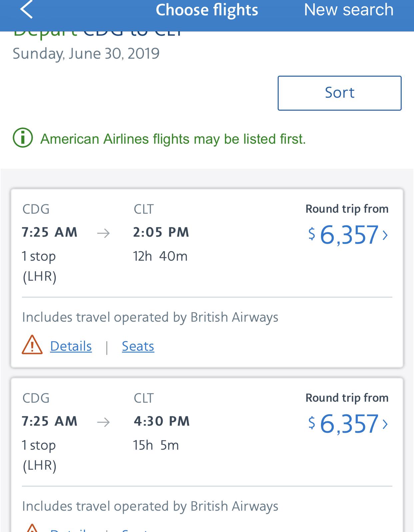Open the Sort options

pyautogui.click(x=339, y=93)
